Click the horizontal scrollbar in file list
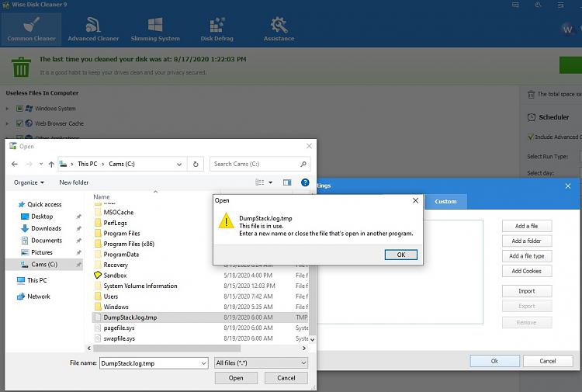The image size is (582, 392). click(x=167, y=349)
